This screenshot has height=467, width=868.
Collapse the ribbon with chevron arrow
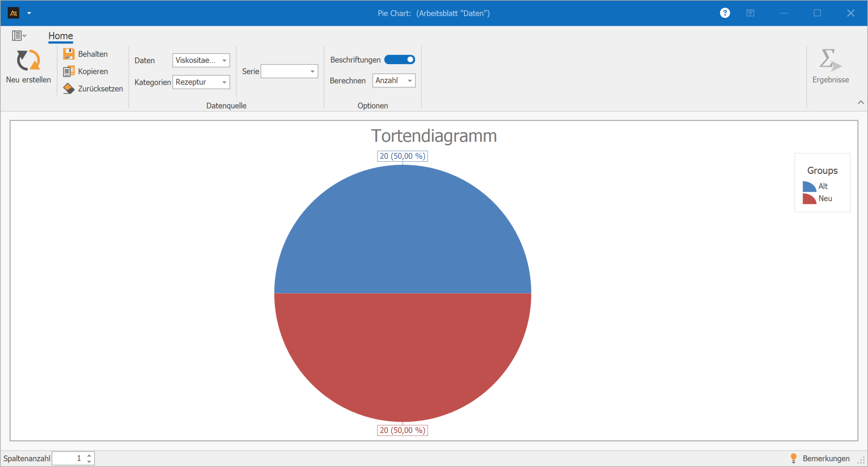pos(861,102)
